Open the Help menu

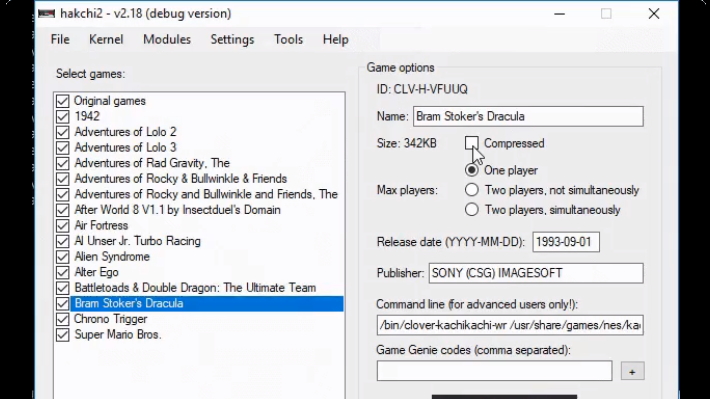(x=336, y=39)
